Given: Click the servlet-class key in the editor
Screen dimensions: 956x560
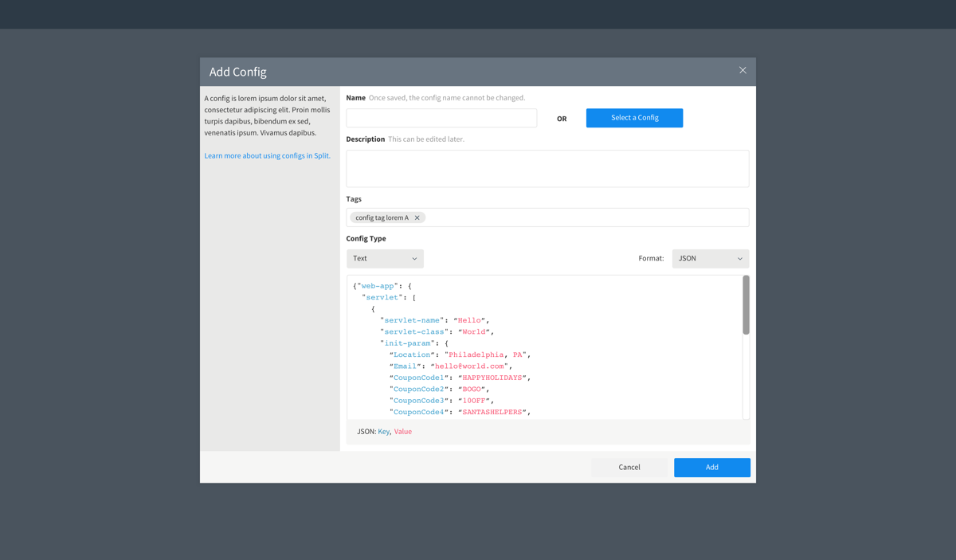Looking at the screenshot, I should (x=414, y=331).
